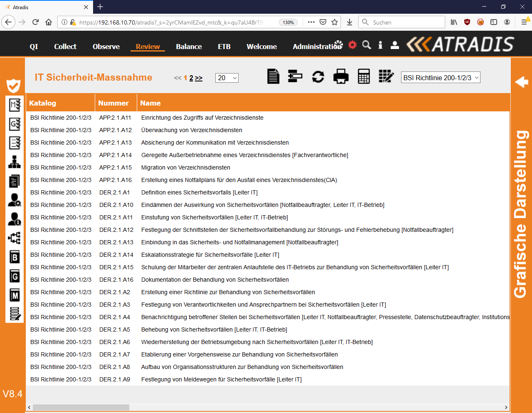Expand the BSI Richtlinie 200-1/2/3 catalog dropdown
Image resolution: width=532 pixels, height=413 pixels.
[x=441, y=78]
